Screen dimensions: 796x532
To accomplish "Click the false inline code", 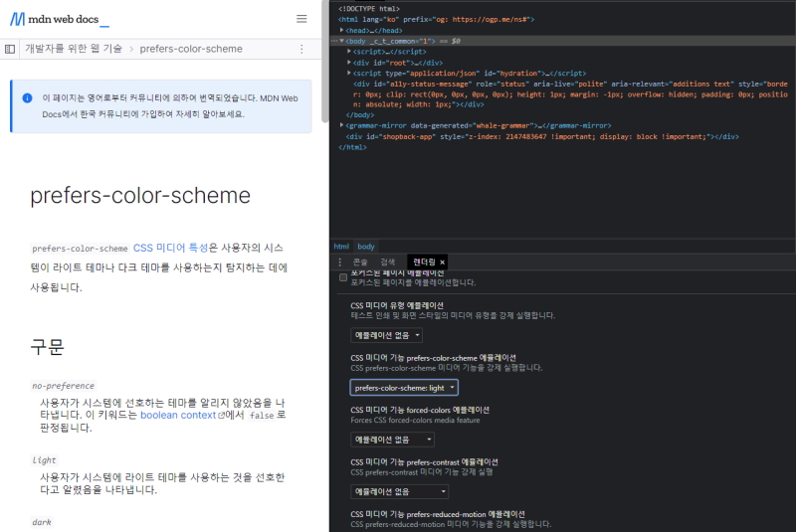I will (x=262, y=416).
